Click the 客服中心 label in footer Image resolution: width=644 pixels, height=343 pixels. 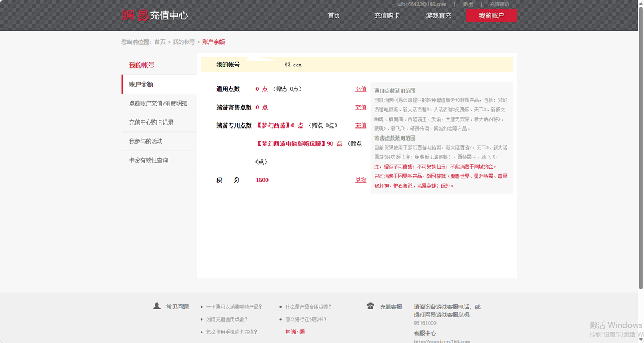pos(425,333)
